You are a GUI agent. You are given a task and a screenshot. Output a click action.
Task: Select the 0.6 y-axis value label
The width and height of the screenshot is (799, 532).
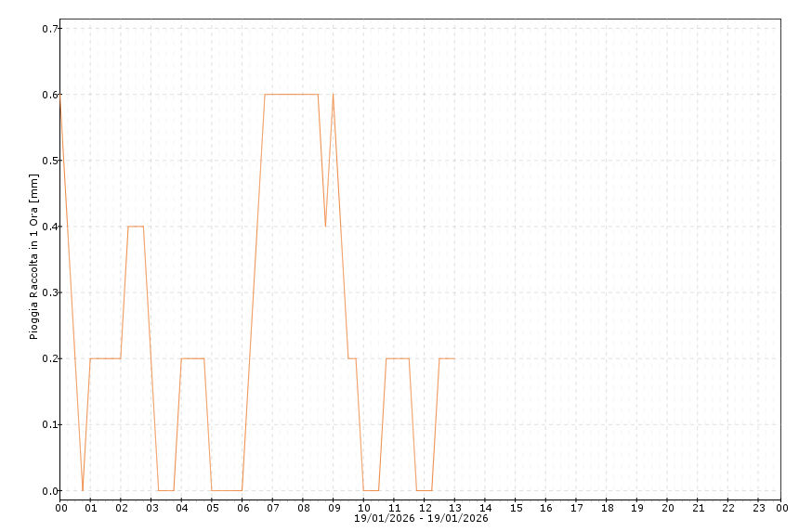pos(50,95)
